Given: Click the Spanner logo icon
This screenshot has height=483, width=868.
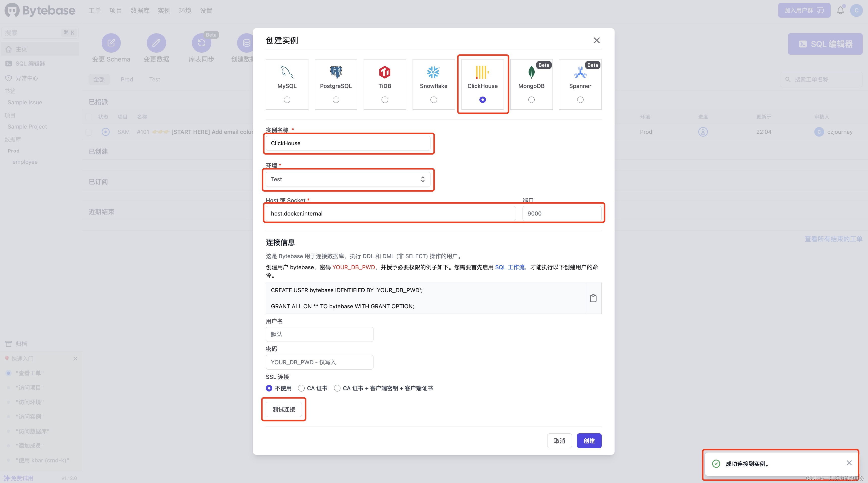Looking at the screenshot, I should click(580, 72).
